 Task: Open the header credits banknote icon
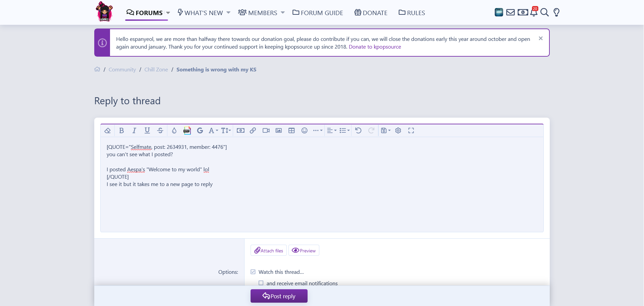coord(523,12)
